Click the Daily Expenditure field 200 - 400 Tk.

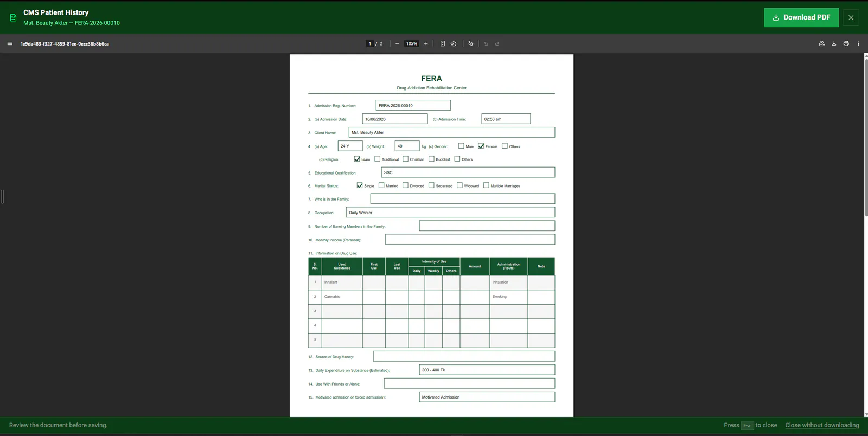(x=487, y=370)
